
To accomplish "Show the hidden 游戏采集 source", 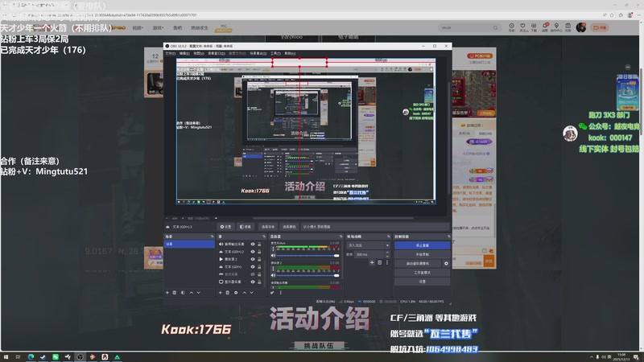I will click(253, 274).
